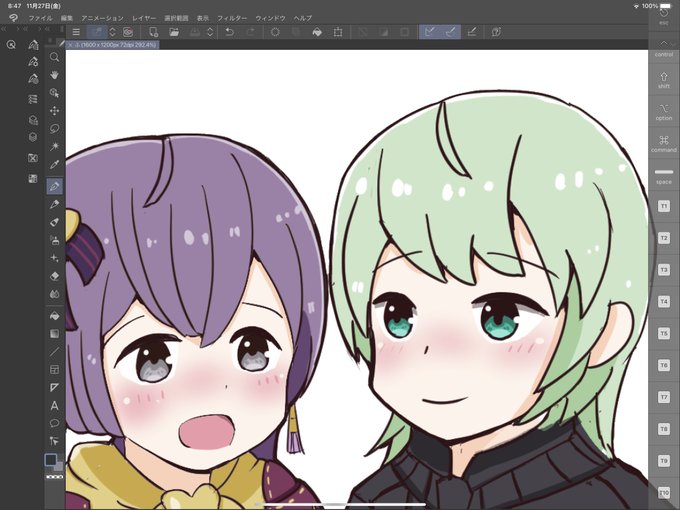Toggle the control modifier key on edge keyboard

tap(664, 48)
